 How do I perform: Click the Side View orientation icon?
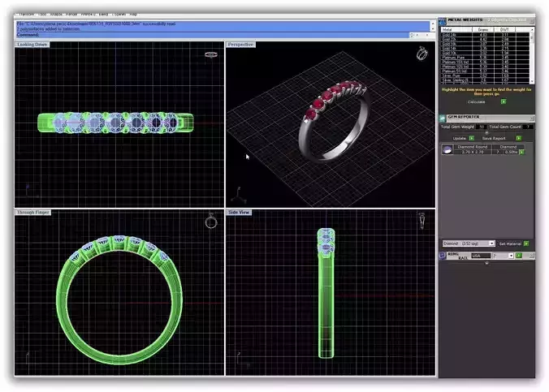click(422, 221)
